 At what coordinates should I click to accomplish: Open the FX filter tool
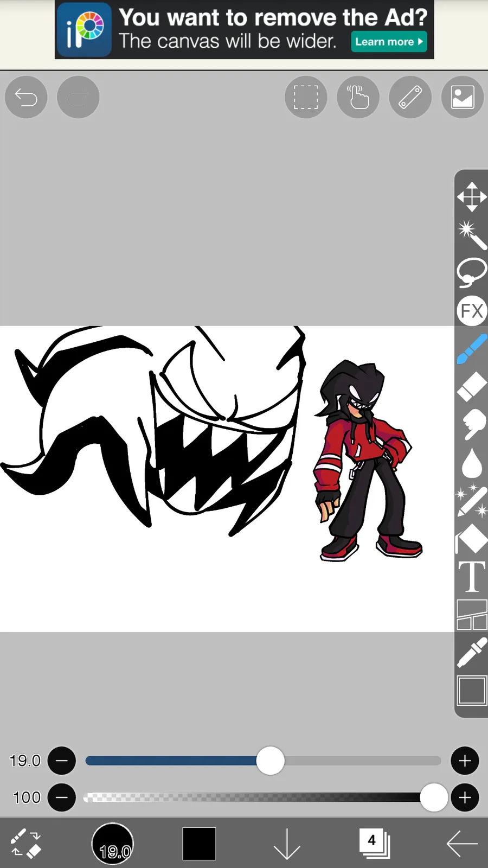472,311
